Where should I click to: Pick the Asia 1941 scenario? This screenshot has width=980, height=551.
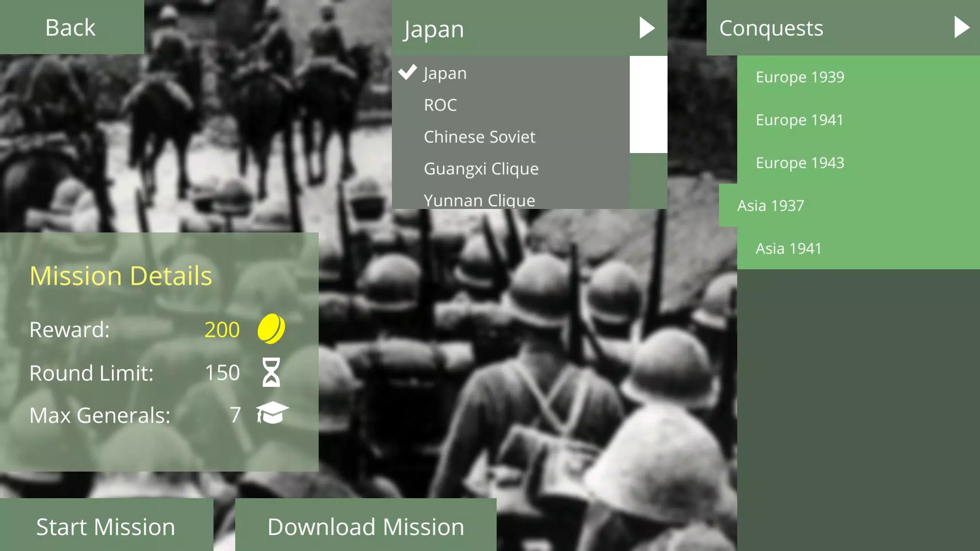click(x=788, y=249)
